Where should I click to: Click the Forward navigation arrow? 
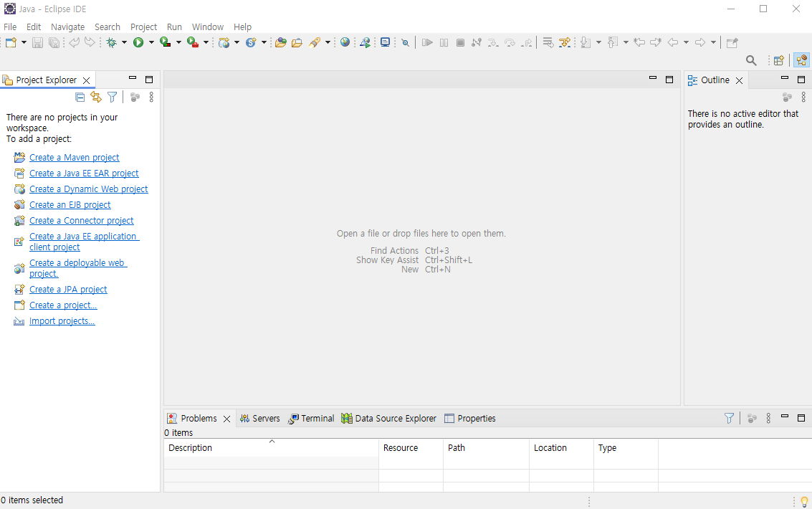[x=700, y=42]
